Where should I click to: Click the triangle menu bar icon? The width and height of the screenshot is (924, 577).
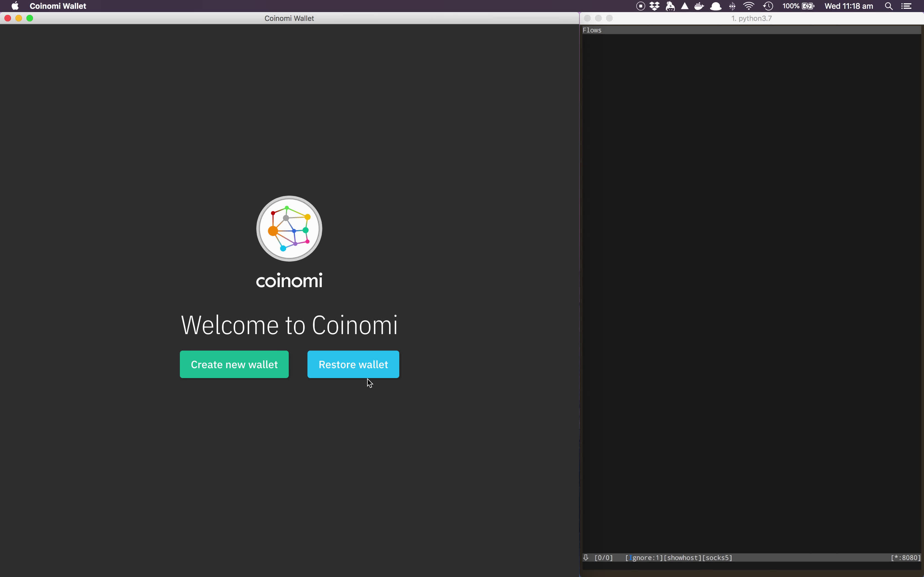tap(684, 6)
